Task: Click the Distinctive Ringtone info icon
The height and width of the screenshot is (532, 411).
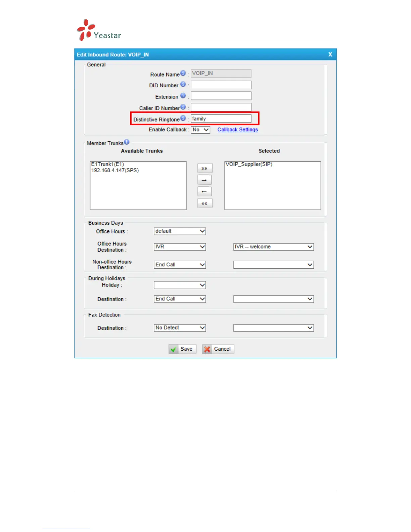Action: 183,118
